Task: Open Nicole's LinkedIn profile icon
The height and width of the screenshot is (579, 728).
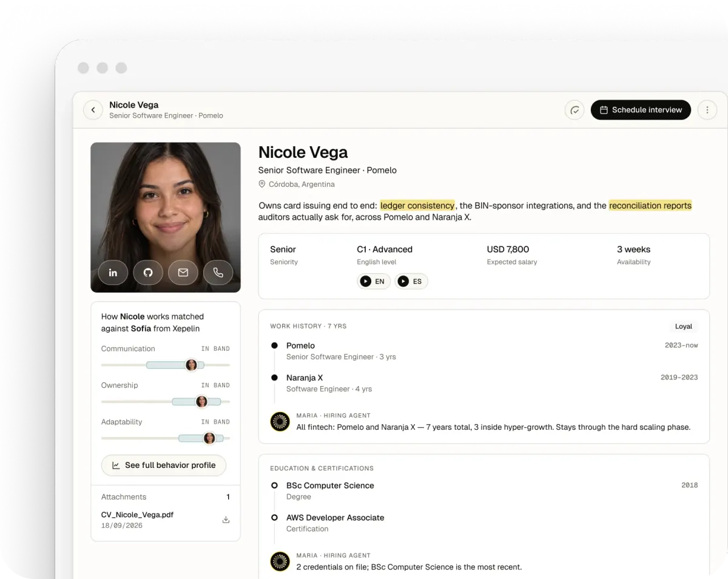Action: 113,273
